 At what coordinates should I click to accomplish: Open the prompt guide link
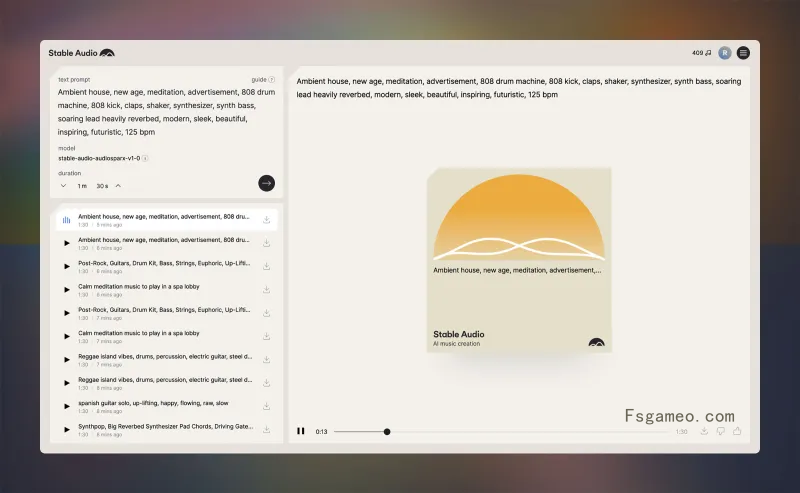pyautogui.click(x=263, y=80)
